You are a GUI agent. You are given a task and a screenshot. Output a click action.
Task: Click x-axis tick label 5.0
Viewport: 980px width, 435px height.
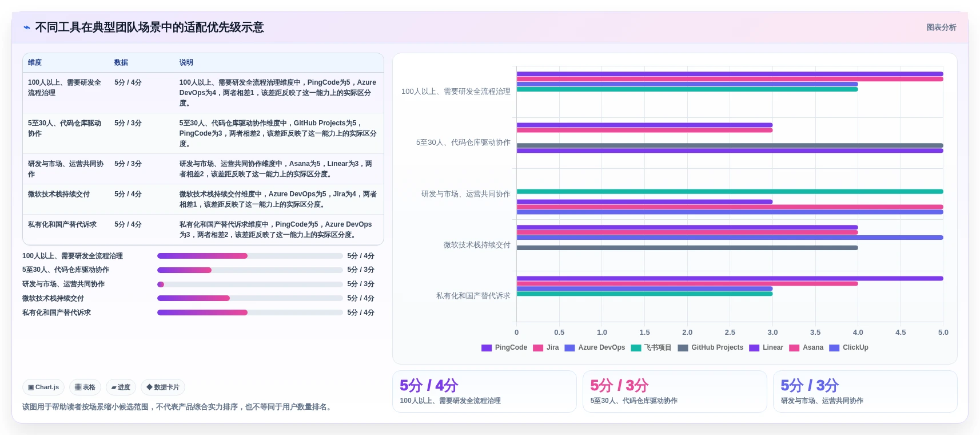pyautogui.click(x=943, y=333)
